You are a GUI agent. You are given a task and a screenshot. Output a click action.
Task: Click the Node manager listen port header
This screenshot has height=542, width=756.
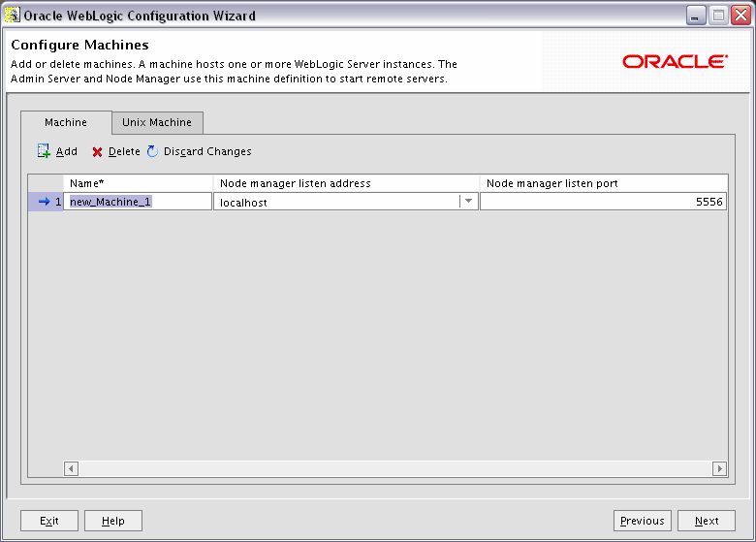(x=604, y=183)
